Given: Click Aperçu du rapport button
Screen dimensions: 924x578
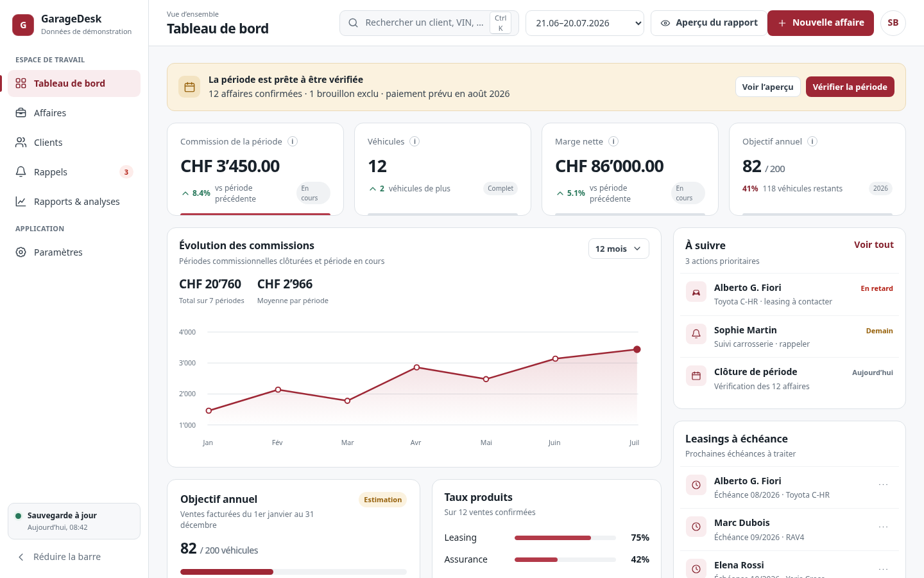Looking at the screenshot, I should (708, 23).
